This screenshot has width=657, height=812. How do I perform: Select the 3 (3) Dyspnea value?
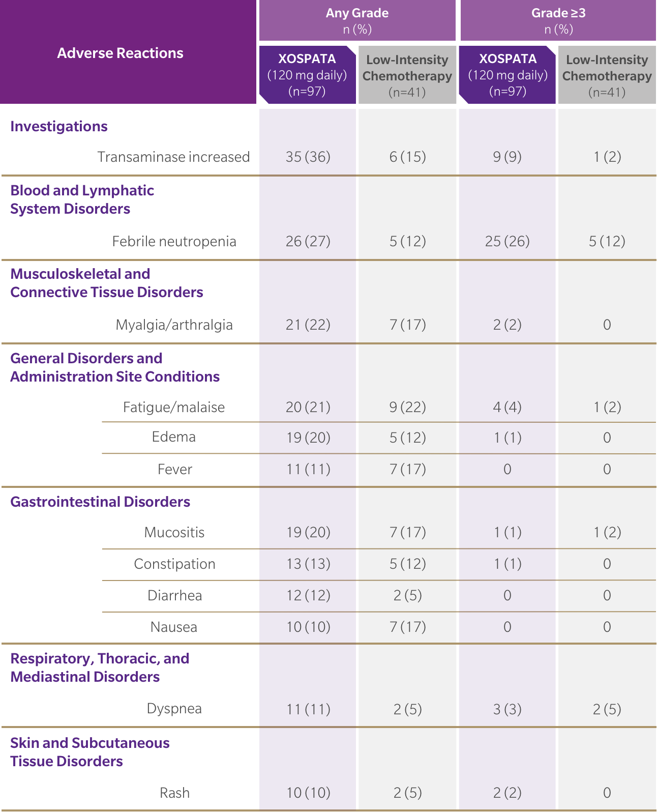pos(507,709)
